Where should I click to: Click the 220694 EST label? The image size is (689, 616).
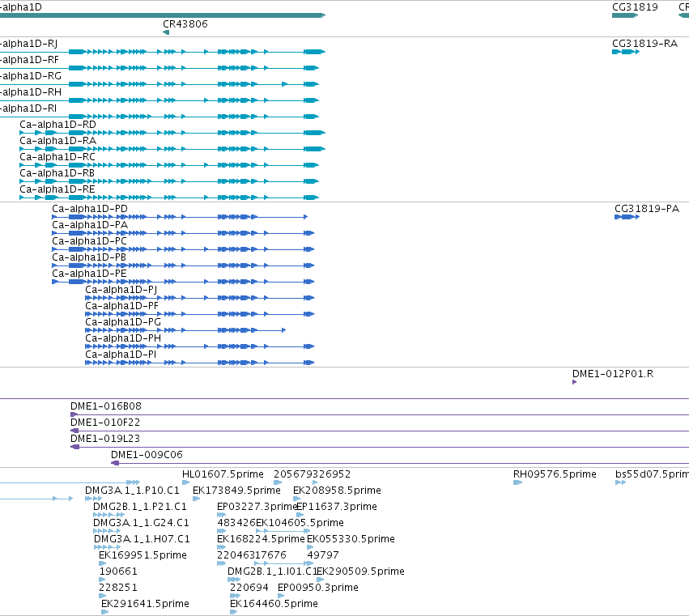click(249, 588)
